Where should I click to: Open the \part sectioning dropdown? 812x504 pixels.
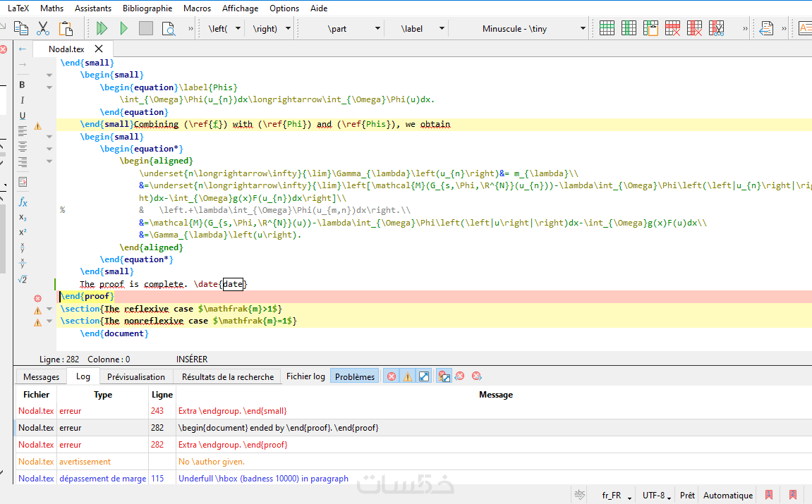tap(377, 29)
